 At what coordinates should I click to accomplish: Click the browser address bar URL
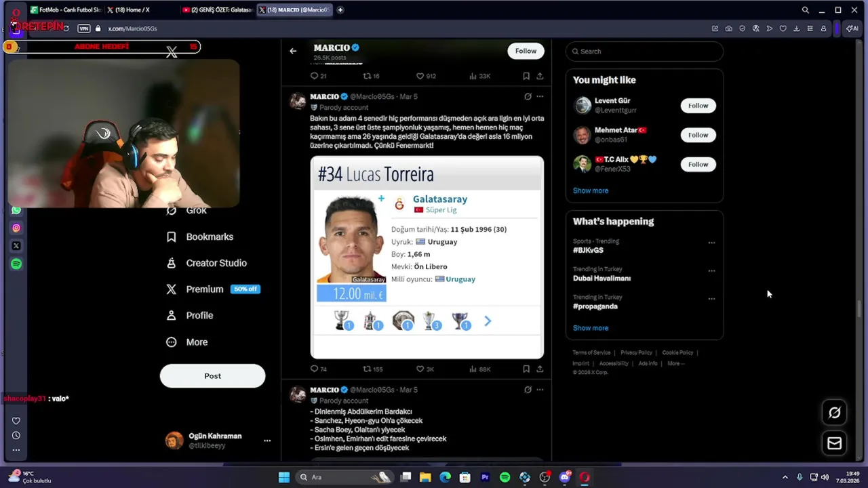point(132,28)
